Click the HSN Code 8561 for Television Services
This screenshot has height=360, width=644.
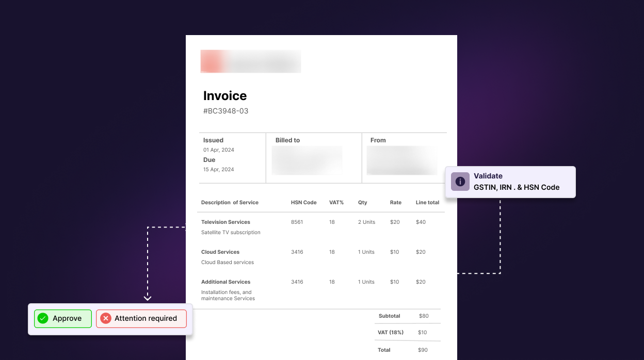tap(297, 222)
